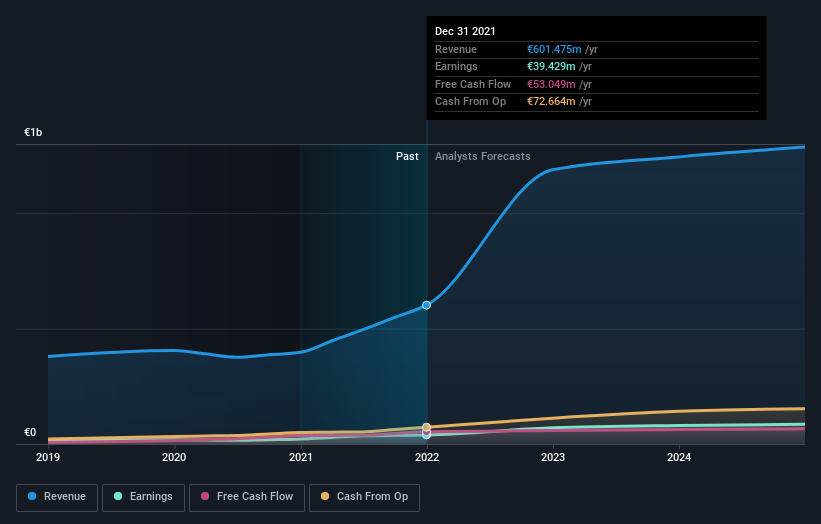This screenshot has height=524, width=821.
Task: Toggle the Revenue legend series
Action: (57, 497)
